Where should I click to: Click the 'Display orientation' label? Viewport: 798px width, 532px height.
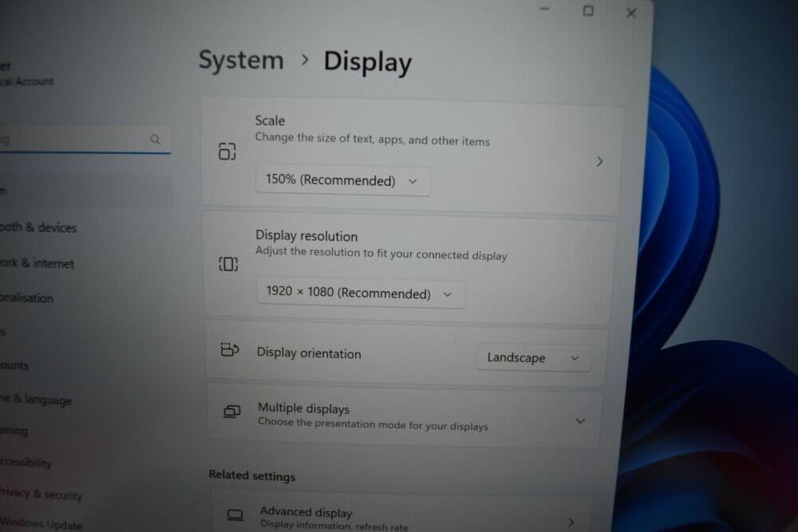309,353
